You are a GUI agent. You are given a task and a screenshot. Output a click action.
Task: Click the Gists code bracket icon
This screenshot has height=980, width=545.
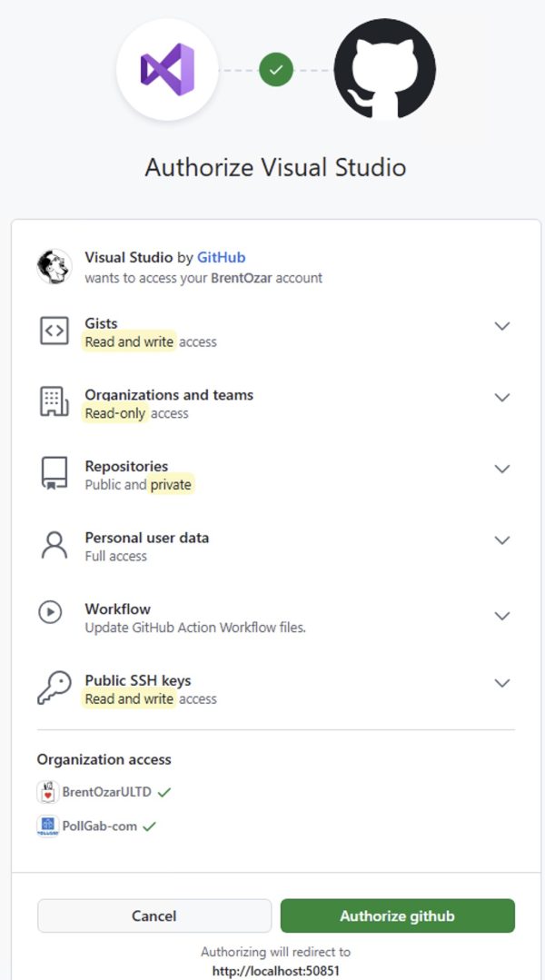coord(54,332)
